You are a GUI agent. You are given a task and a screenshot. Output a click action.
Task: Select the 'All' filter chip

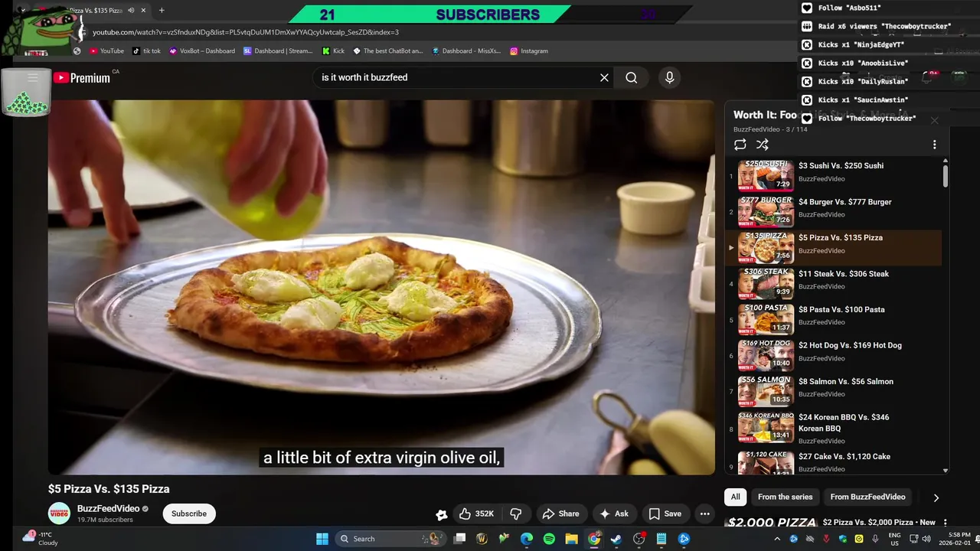click(735, 497)
